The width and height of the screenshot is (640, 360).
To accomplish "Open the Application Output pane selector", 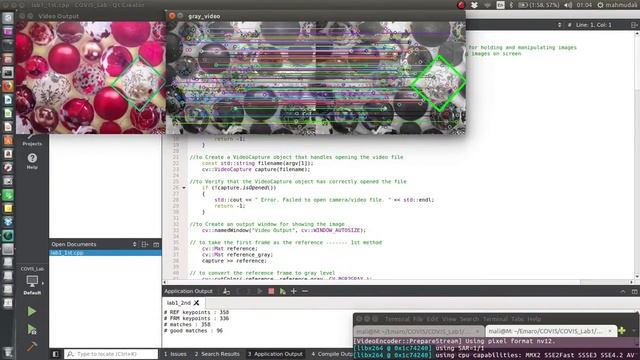I will (189, 291).
